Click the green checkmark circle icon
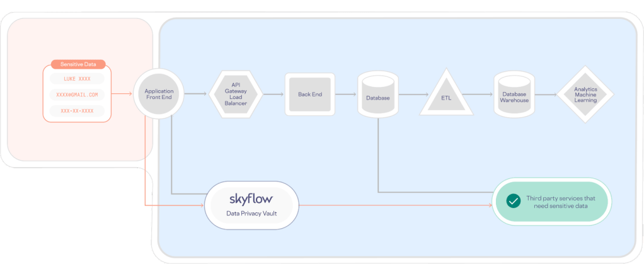Screen dimensions: 644x264 point(511,202)
